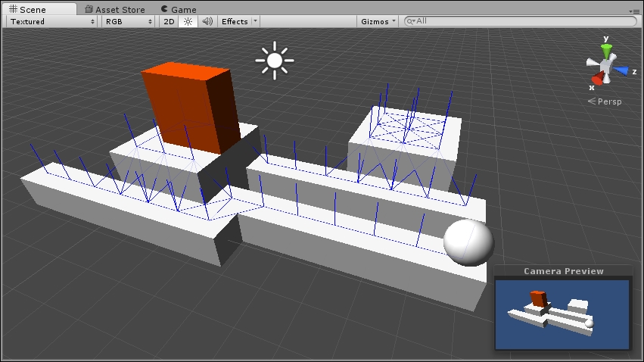Click the Persp projection label

608,101
